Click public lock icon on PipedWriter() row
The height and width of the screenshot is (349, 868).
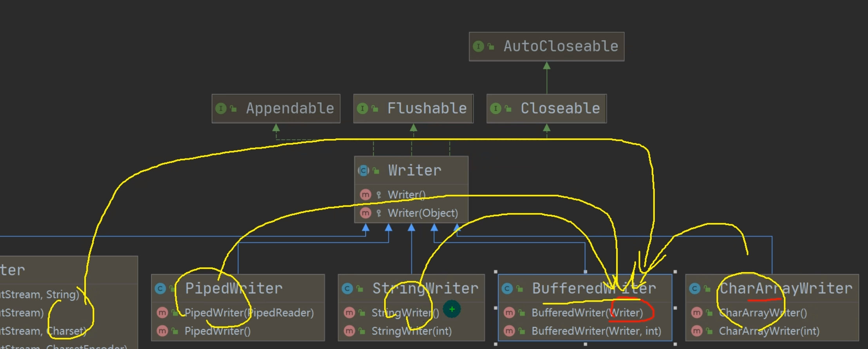pyautogui.click(x=175, y=331)
